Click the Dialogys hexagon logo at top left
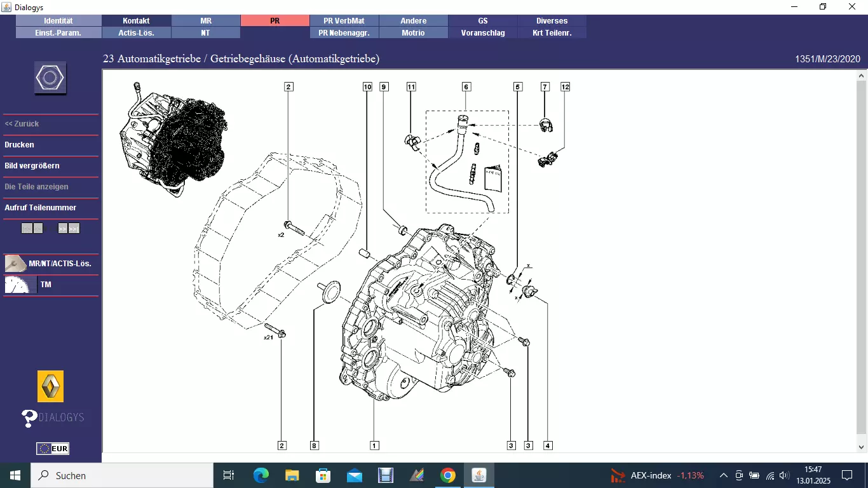 click(49, 78)
